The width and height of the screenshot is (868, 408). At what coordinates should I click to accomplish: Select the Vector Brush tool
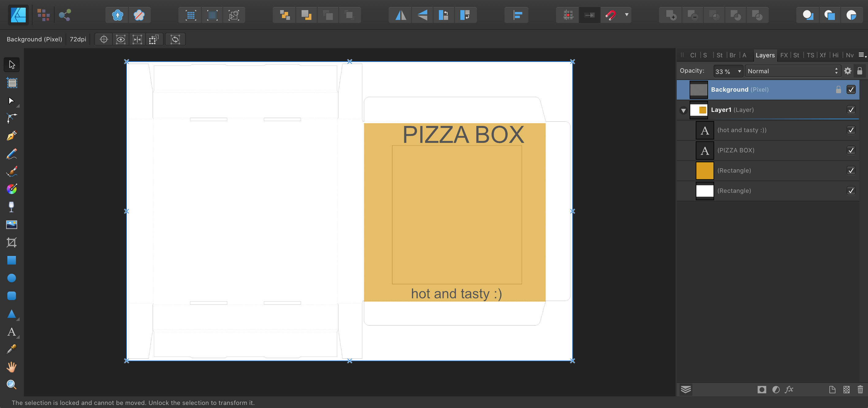(x=11, y=171)
